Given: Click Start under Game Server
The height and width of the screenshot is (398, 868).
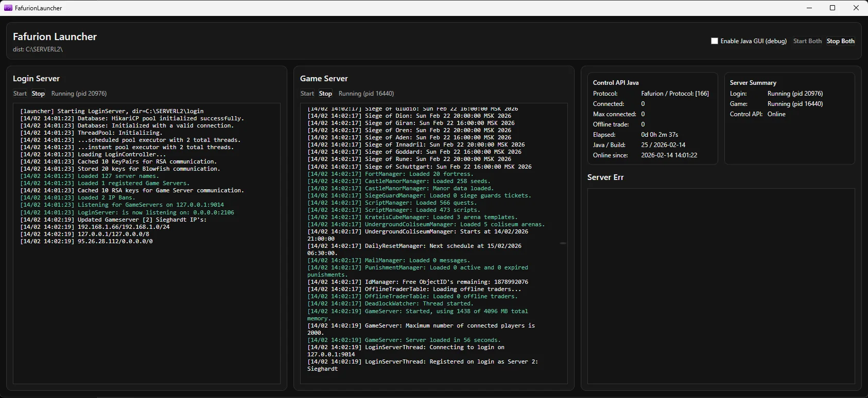Looking at the screenshot, I should click(307, 94).
